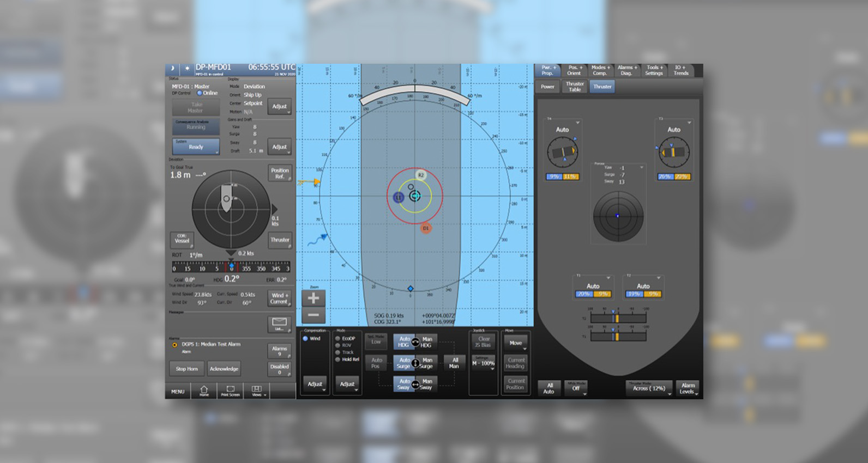The width and height of the screenshot is (868, 463).
Task: Zoom out the chart with minus button
Action: [x=314, y=315]
